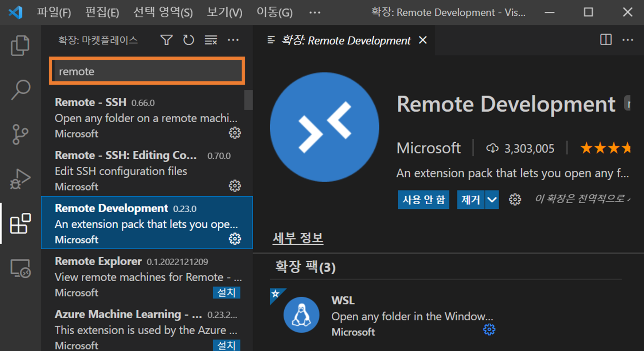Open marketplace views and more actions menu
This screenshot has height=351, width=644.
(x=233, y=40)
